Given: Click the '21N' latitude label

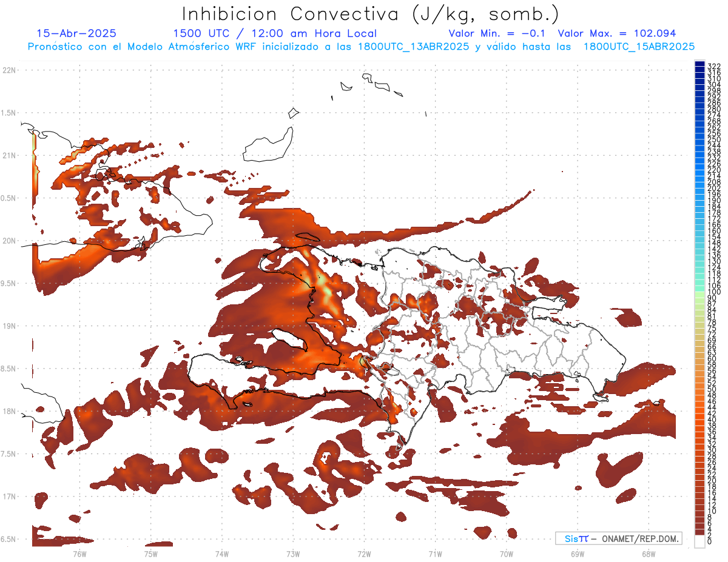Looking at the screenshot, I should pos(9,155).
